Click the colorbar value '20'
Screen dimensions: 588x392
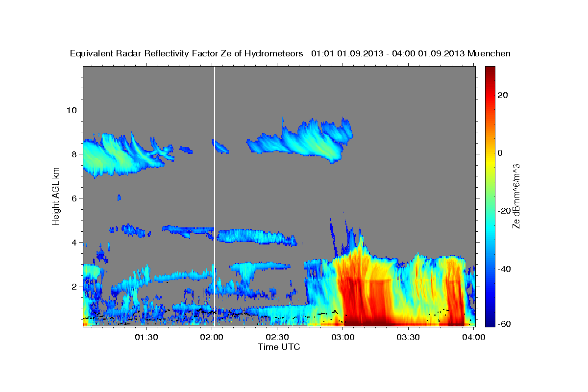(503, 95)
